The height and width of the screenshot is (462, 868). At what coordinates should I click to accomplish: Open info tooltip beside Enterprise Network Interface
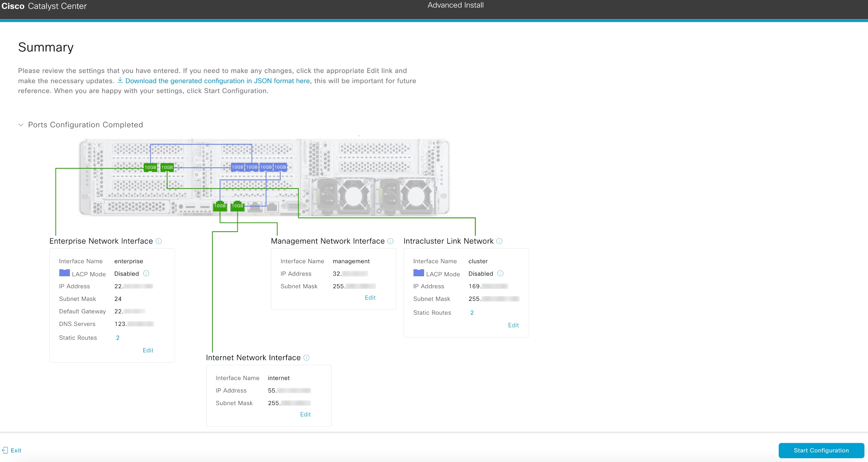pos(159,241)
